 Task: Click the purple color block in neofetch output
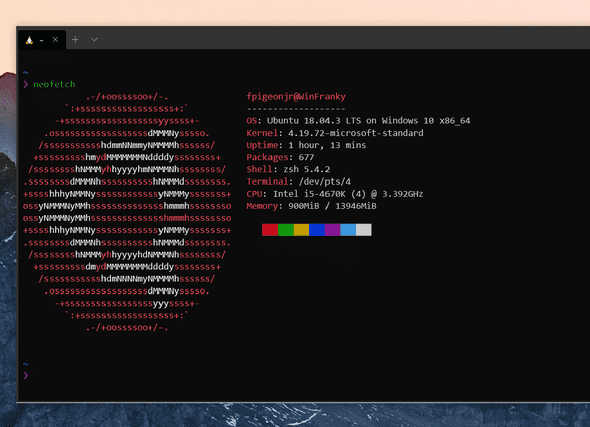[x=332, y=229]
